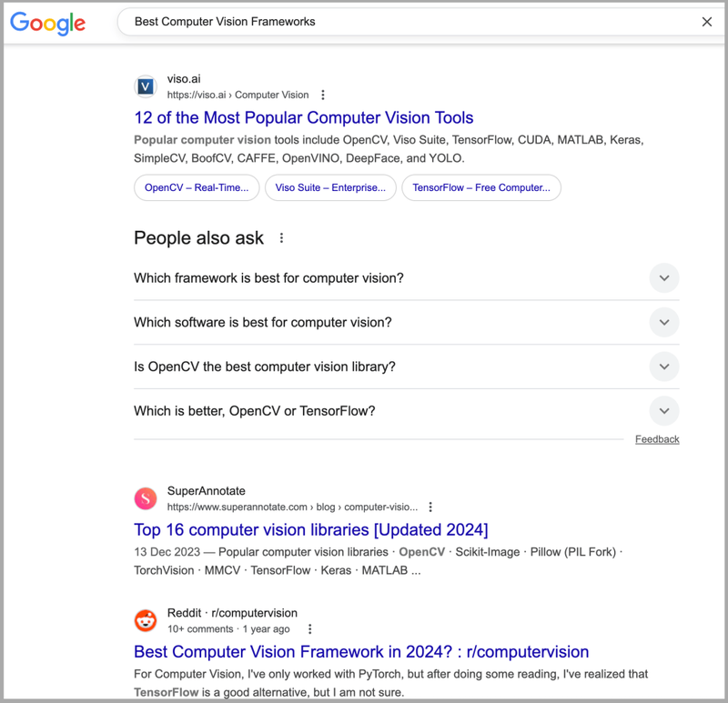The width and height of the screenshot is (728, 703).
Task: Click the Google logo
Action: (46, 24)
